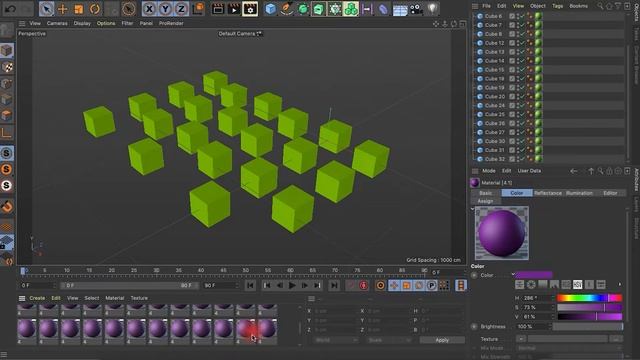Open the Texture arrow dropdown

pos(520,339)
